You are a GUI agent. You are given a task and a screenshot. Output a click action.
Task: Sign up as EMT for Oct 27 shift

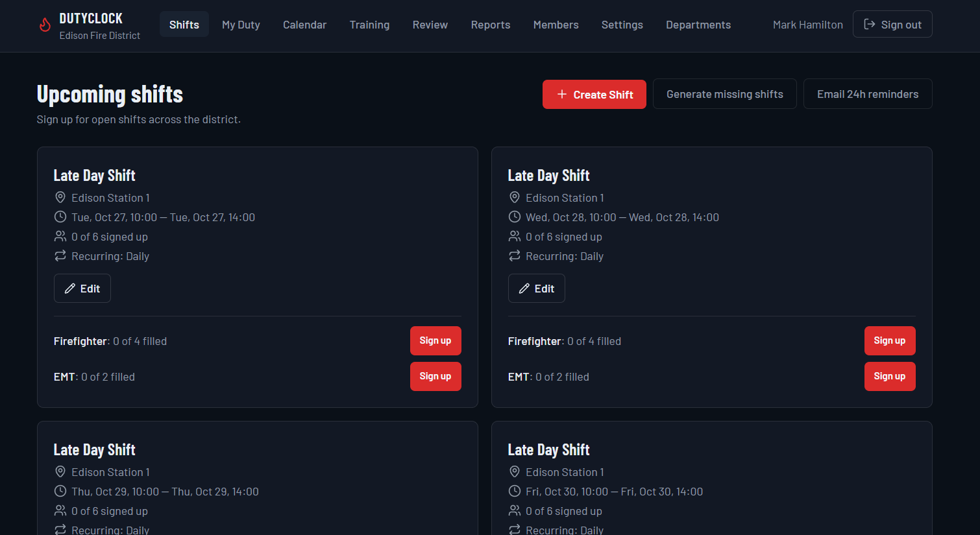click(435, 376)
